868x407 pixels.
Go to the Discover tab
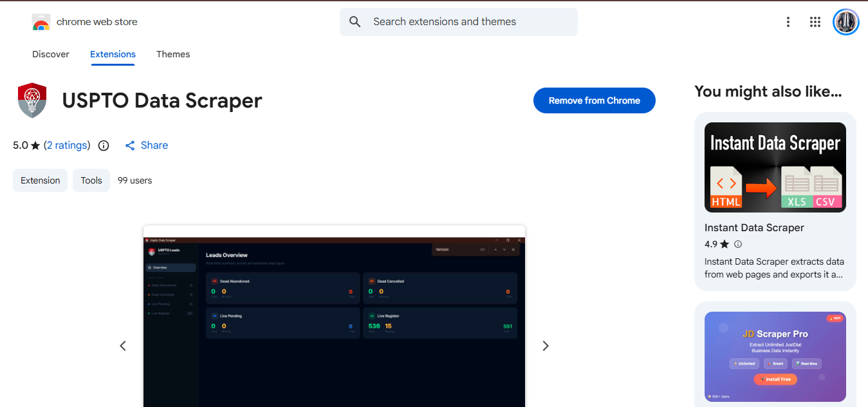click(51, 54)
